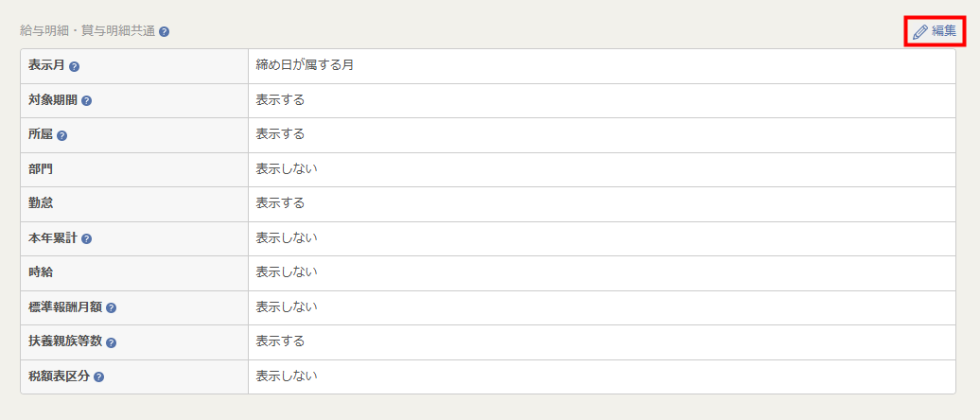Show help for 対象期間
Image resolution: width=980 pixels, height=420 pixels.
coord(86,101)
